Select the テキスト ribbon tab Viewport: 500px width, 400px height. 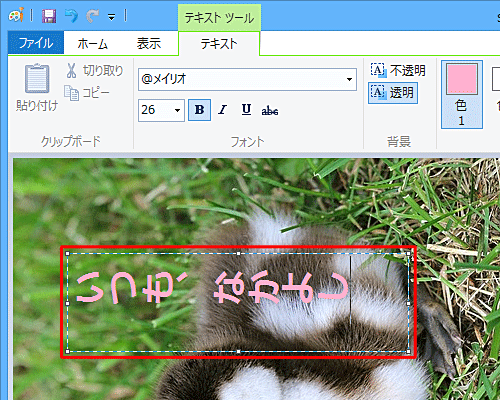pos(219,44)
